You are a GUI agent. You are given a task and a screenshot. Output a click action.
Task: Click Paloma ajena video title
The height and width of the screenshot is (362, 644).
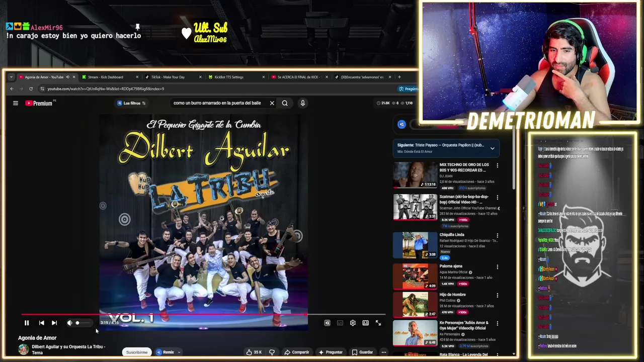click(x=451, y=266)
